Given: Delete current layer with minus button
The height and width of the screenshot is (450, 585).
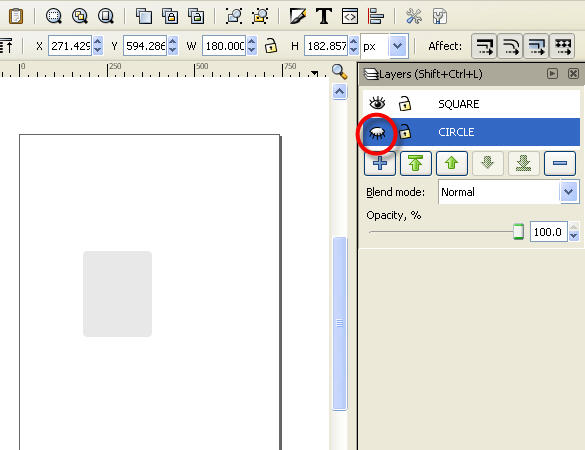Looking at the screenshot, I should (560, 163).
